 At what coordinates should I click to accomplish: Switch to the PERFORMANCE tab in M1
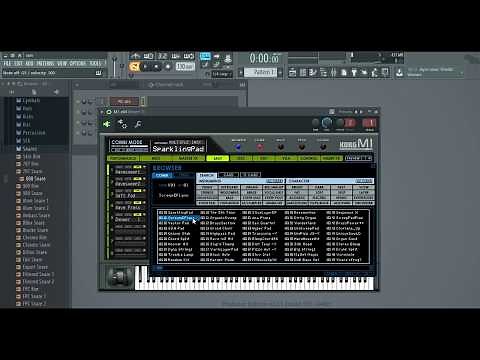[x=123, y=158]
